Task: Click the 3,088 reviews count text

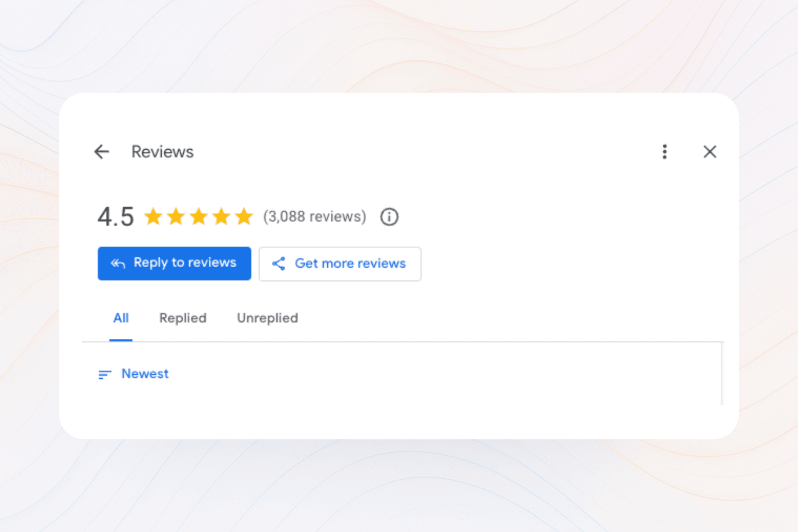Action: tap(315, 216)
